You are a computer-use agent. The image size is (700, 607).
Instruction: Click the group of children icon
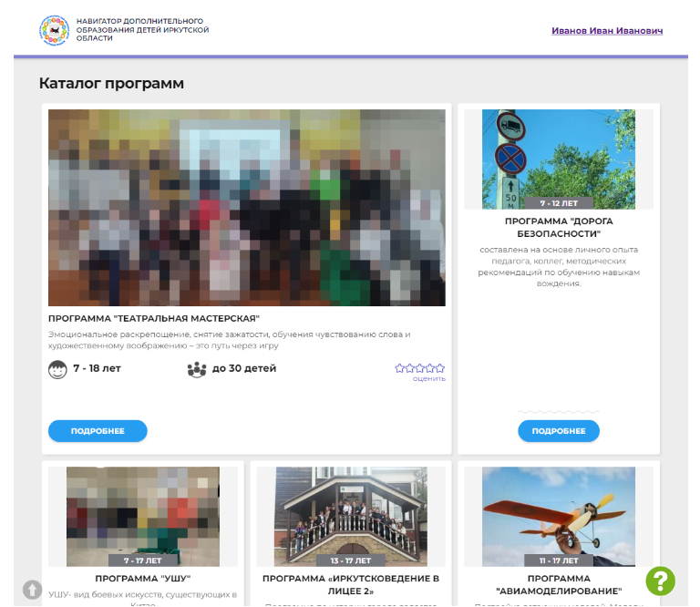pos(196,370)
